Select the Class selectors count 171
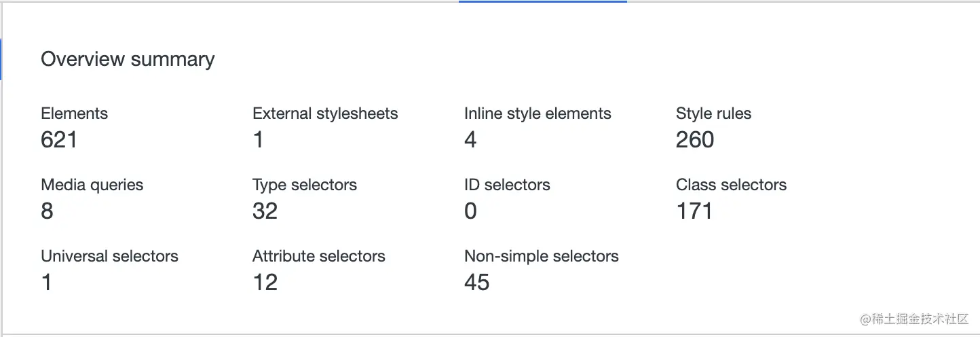980x337 pixels. tap(694, 211)
